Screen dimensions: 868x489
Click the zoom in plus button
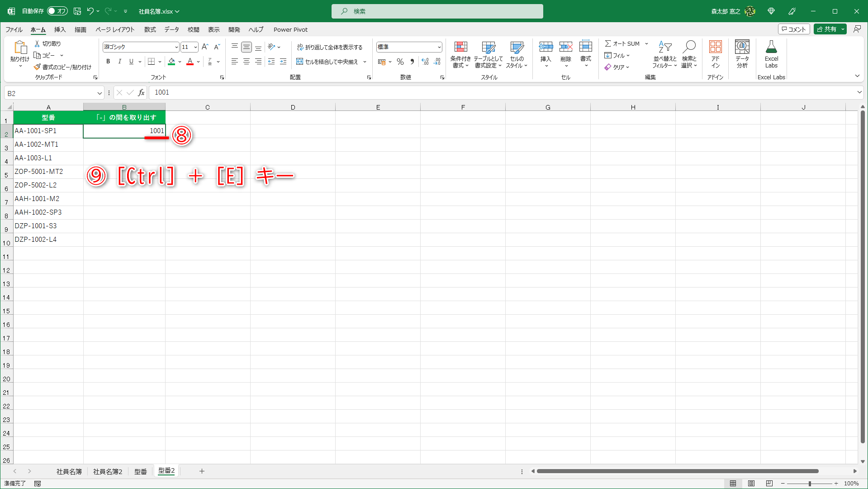pyautogui.click(x=836, y=484)
